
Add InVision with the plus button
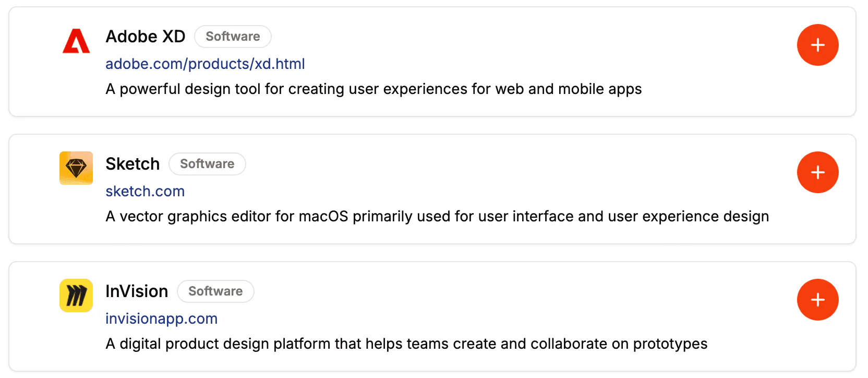coord(817,300)
